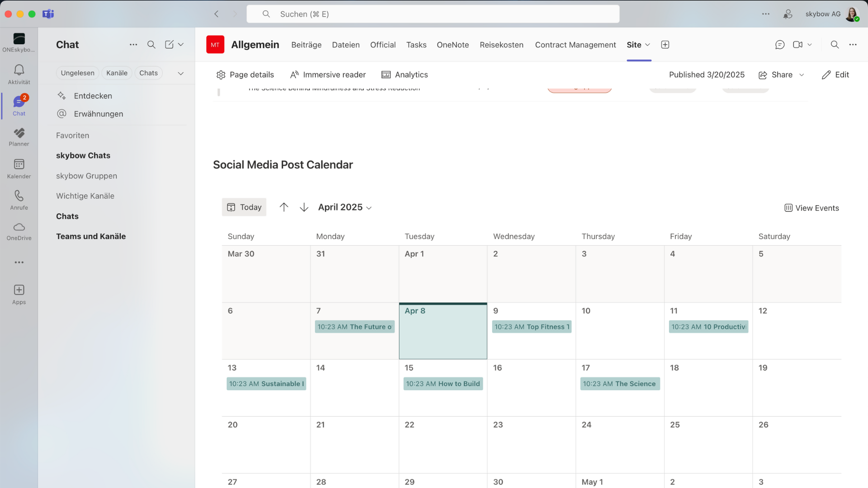Add a new tab with plus icon
The width and height of the screenshot is (868, 488).
(x=665, y=45)
